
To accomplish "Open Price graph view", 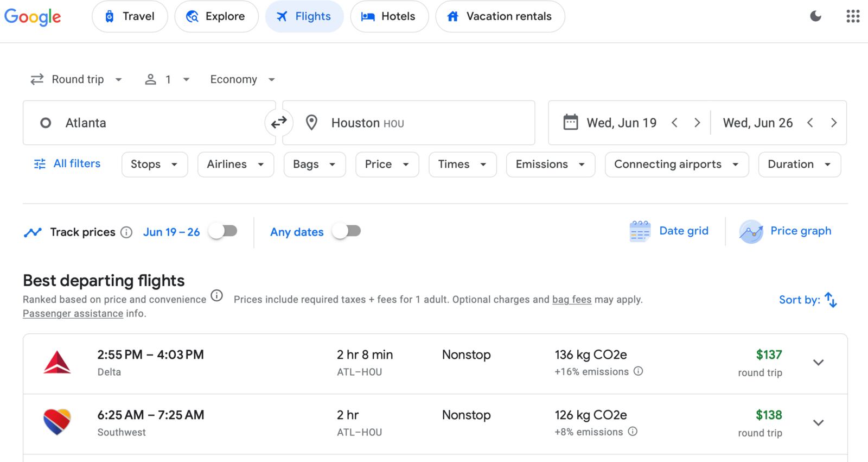I will [x=785, y=231].
